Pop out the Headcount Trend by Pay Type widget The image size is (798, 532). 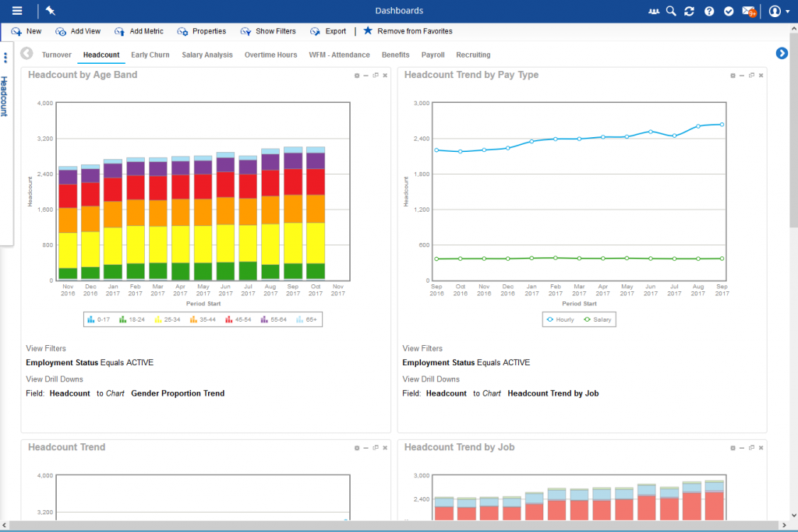(x=750, y=75)
